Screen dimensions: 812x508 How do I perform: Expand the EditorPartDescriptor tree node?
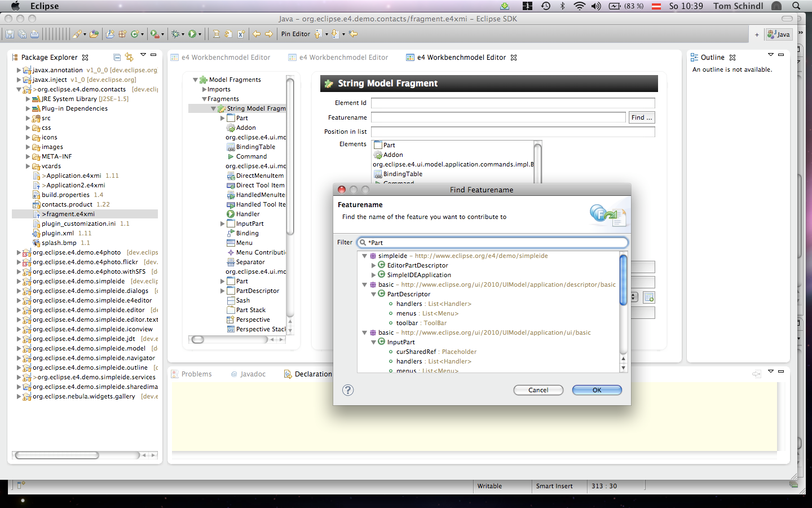373,265
